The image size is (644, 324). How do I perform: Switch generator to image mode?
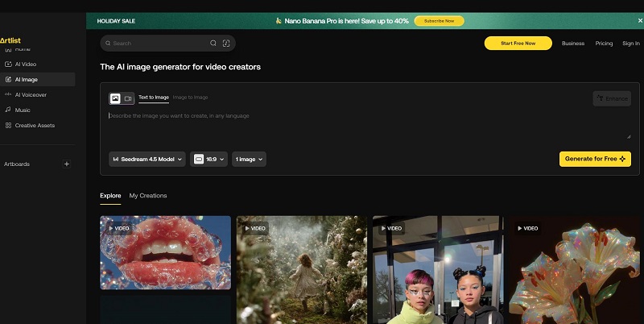pos(115,98)
